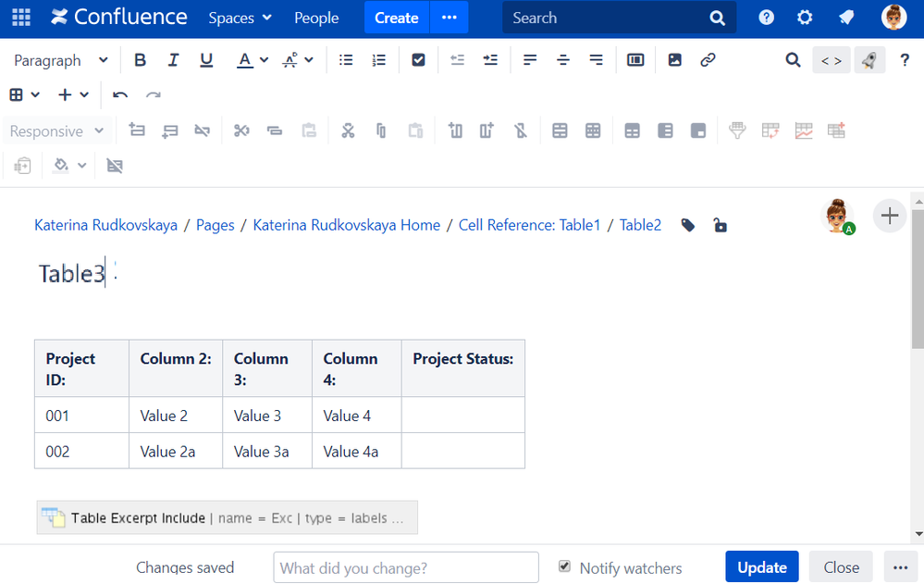
Task: Open editor help question mark
Action: (905, 60)
